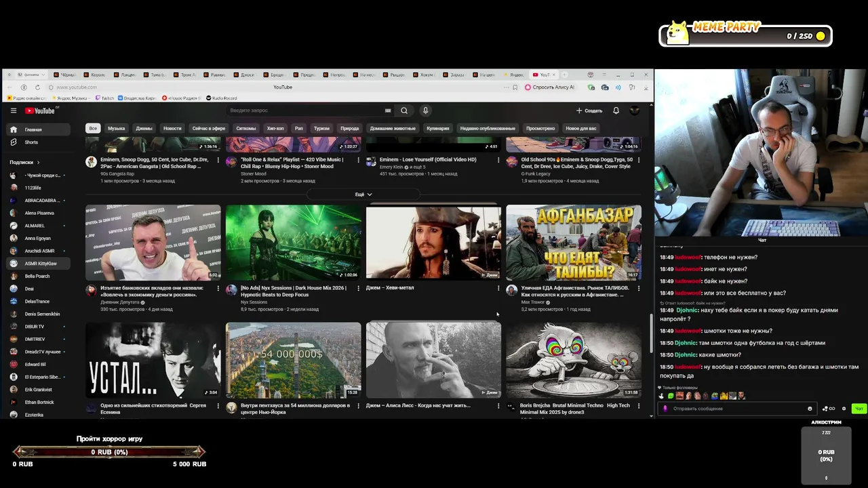The image size is (868, 488).
Task: Open Bella Poarch subscription
Action: 38,276
